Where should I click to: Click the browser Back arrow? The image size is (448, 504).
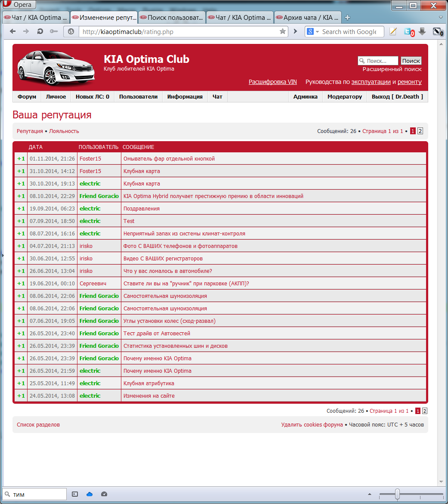pos(12,31)
